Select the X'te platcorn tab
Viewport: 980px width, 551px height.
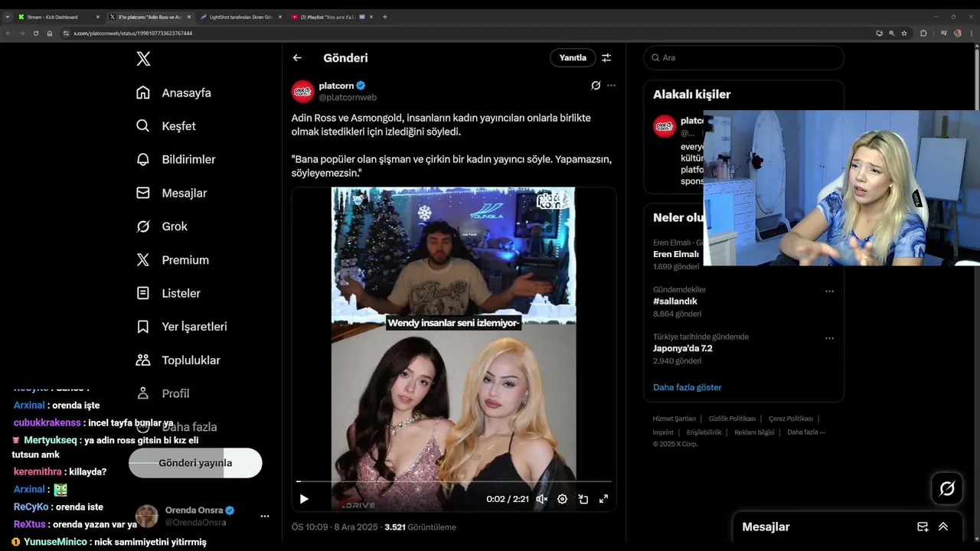[149, 17]
